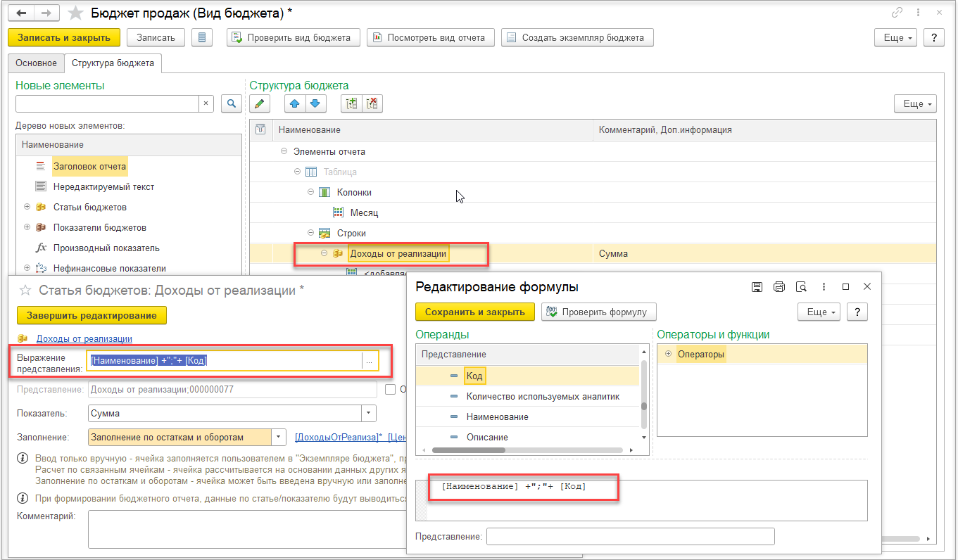Image resolution: width=958 pixels, height=560 pixels.
Task: Move element down with blue arrow
Action: [314, 104]
